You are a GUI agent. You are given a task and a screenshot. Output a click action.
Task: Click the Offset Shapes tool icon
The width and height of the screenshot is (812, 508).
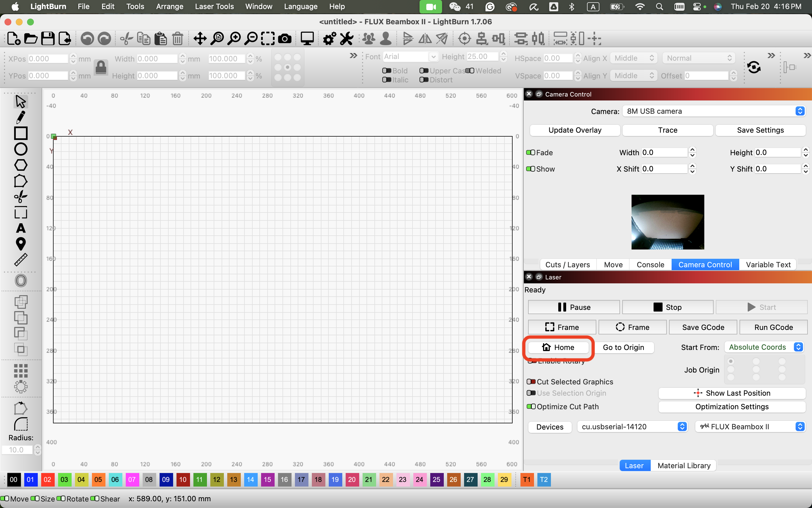point(21,281)
